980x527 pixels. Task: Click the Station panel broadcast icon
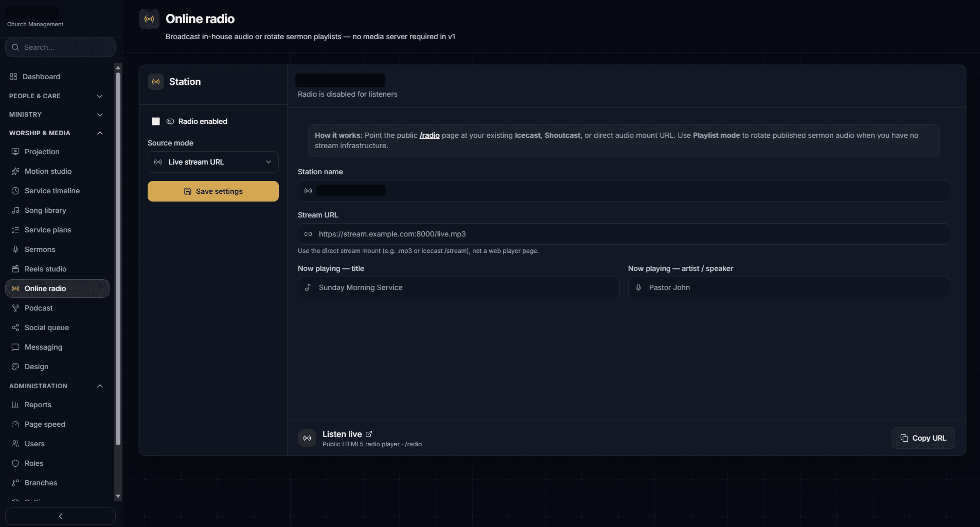[156, 82]
